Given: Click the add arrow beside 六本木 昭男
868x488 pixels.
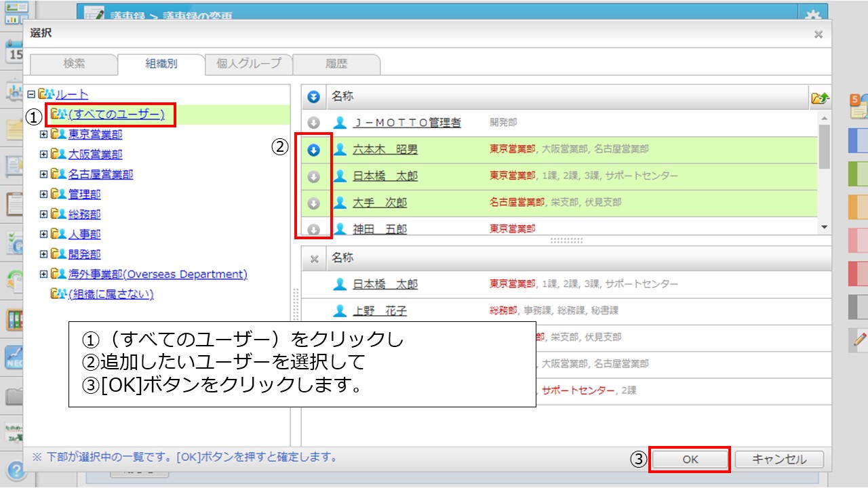Looking at the screenshot, I should (x=313, y=150).
